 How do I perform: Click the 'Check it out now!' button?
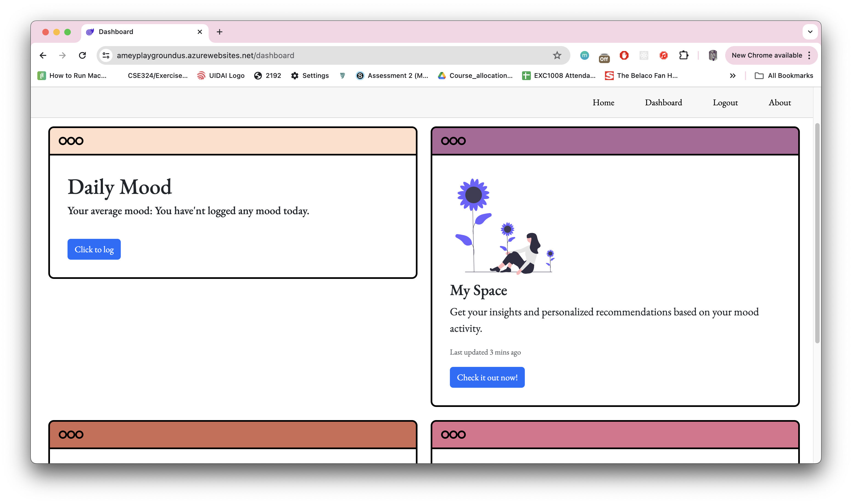pyautogui.click(x=487, y=377)
